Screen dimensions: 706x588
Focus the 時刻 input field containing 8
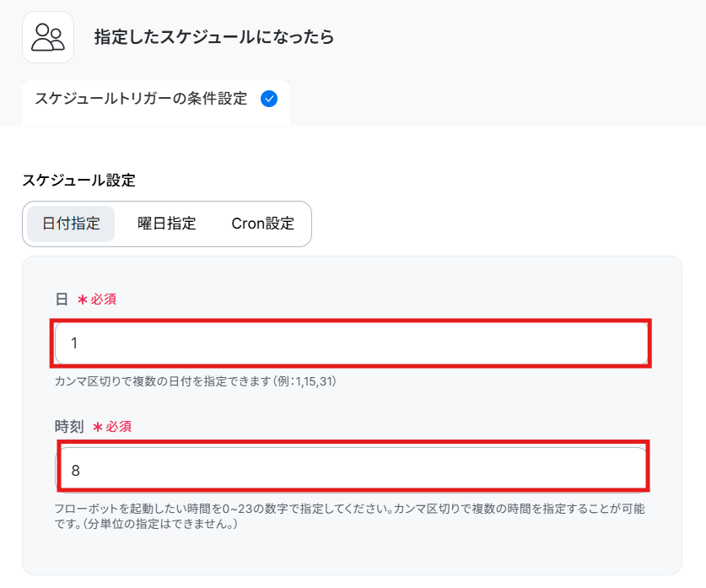(x=351, y=470)
